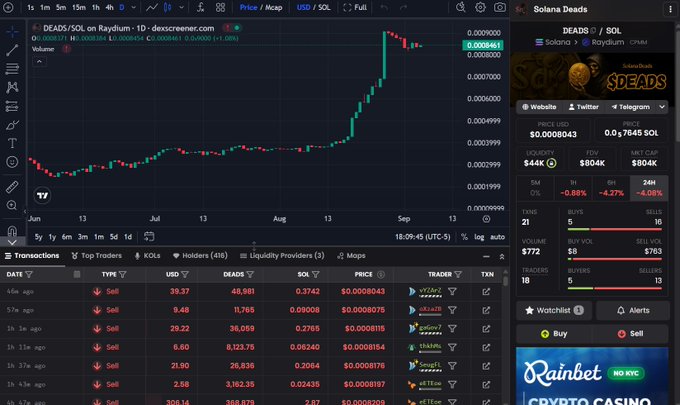Open the chart layout grid icon

220,7
